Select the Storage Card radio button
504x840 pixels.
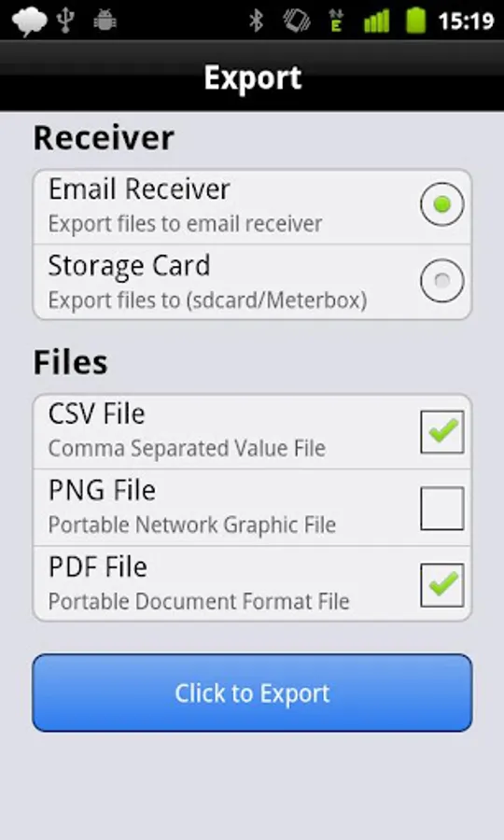(x=441, y=280)
